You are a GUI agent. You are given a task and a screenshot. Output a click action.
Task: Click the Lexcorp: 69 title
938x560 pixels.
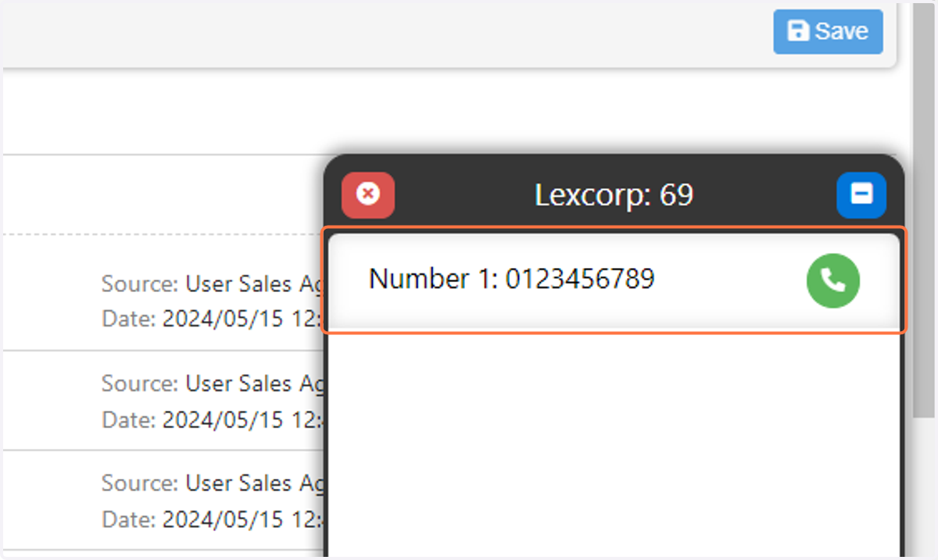point(614,195)
